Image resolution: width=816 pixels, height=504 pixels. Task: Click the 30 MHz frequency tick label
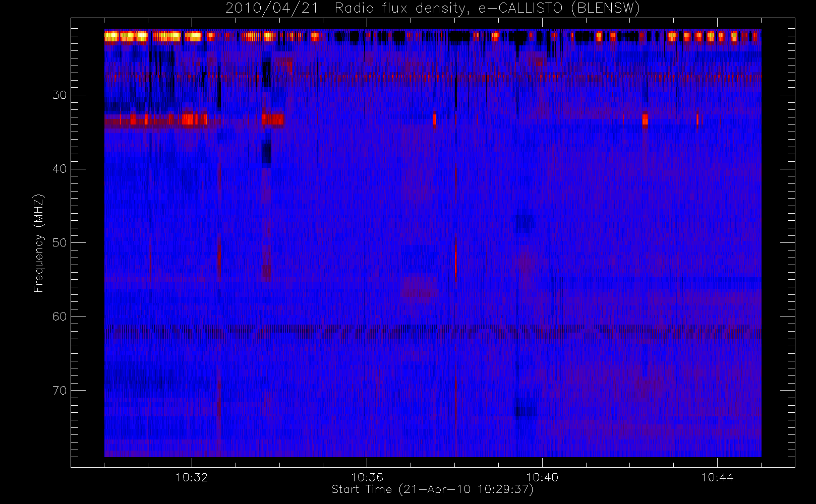coord(60,95)
